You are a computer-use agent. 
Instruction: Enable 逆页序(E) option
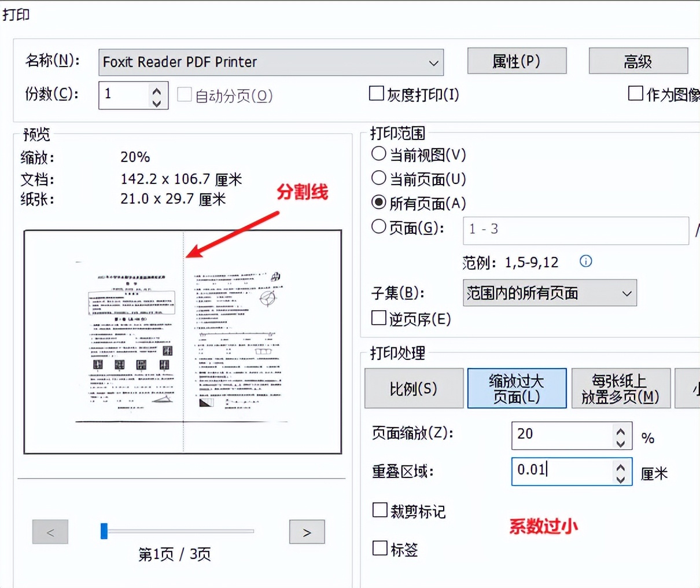378,317
